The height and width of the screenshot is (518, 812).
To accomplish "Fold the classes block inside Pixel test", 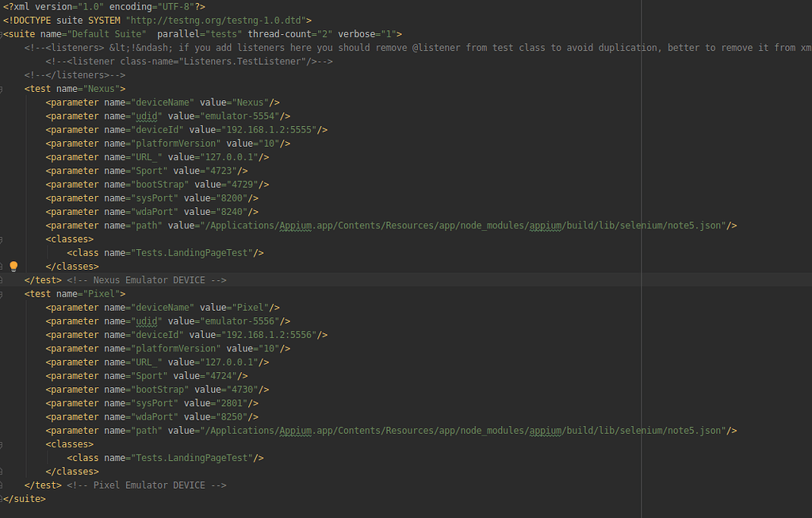I will (x=2, y=444).
